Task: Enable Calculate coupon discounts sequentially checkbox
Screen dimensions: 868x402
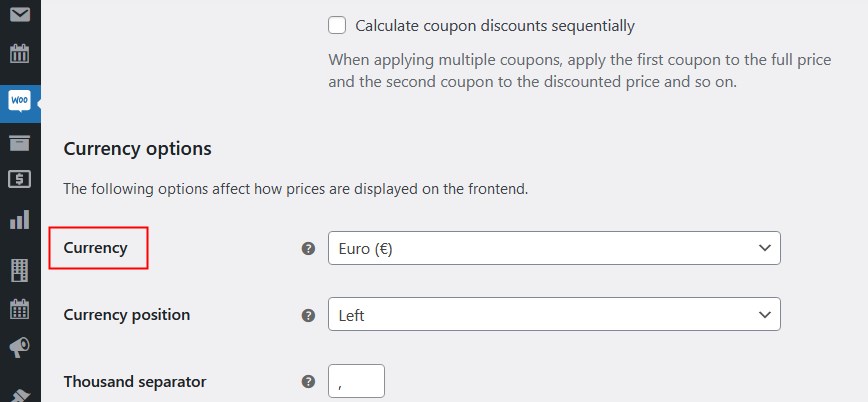Action: coord(337,25)
